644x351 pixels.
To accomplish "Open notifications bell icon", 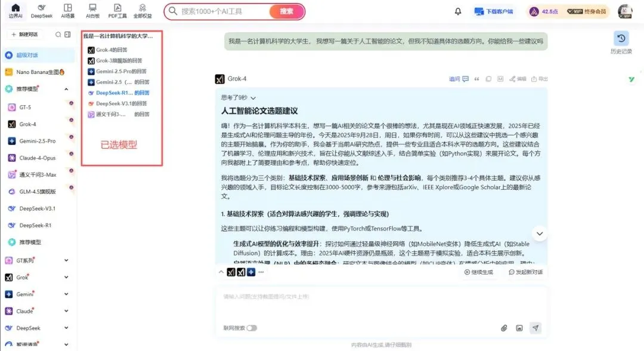I will coord(458,11).
